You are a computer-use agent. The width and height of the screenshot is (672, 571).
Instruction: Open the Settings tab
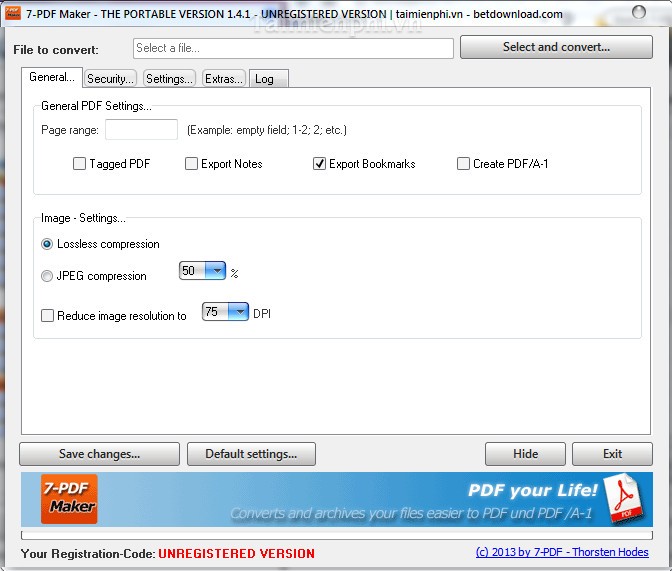(169, 78)
